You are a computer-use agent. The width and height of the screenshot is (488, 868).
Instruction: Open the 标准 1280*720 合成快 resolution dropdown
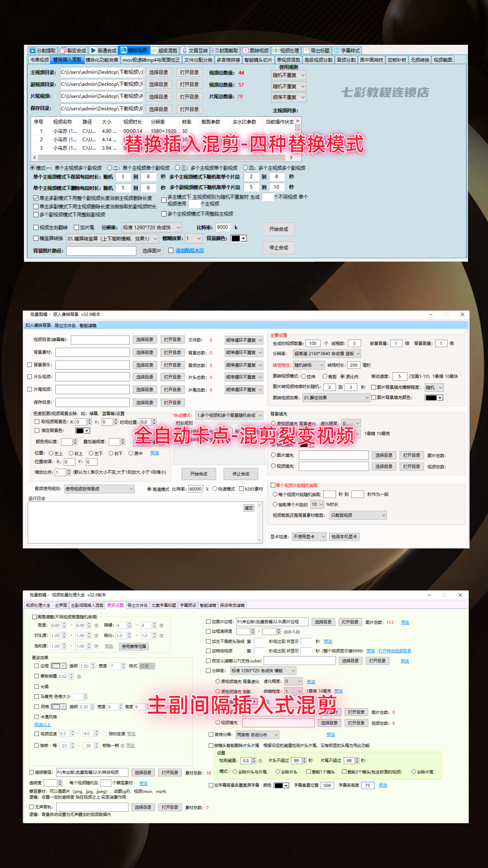(152, 228)
